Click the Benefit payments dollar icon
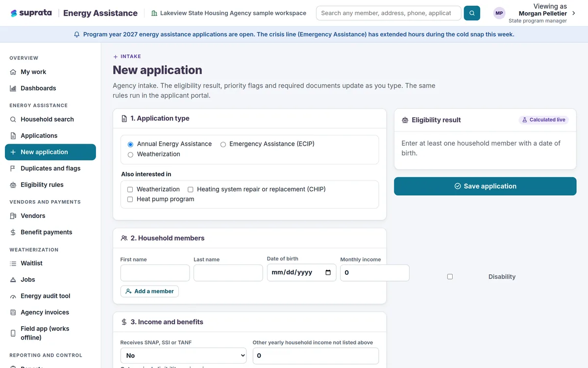This screenshot has width=588, height=368. (13, 232)
